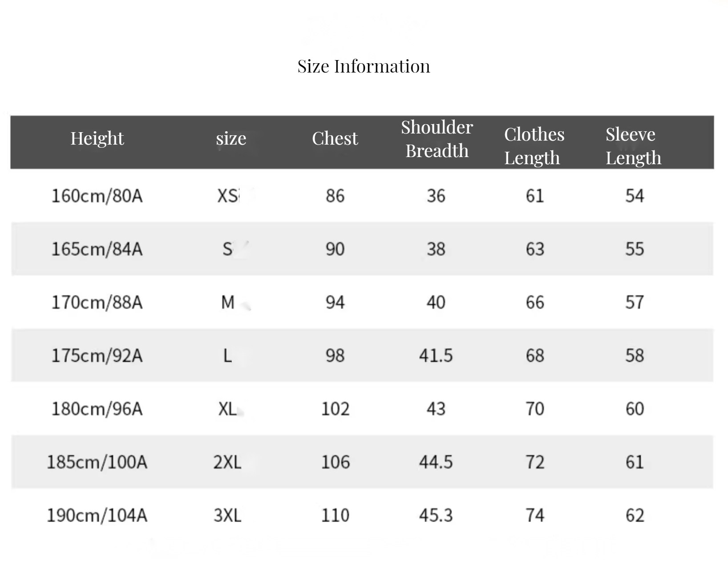728x570 pixels.
Task: Click the Chest column header
Action: [x=335, y=138]
